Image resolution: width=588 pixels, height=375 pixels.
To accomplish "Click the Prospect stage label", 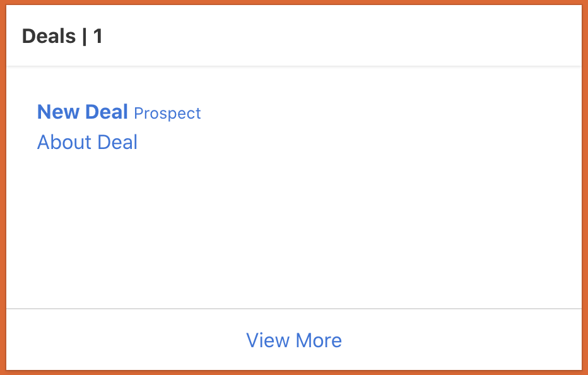I will [x=167, y=114].
